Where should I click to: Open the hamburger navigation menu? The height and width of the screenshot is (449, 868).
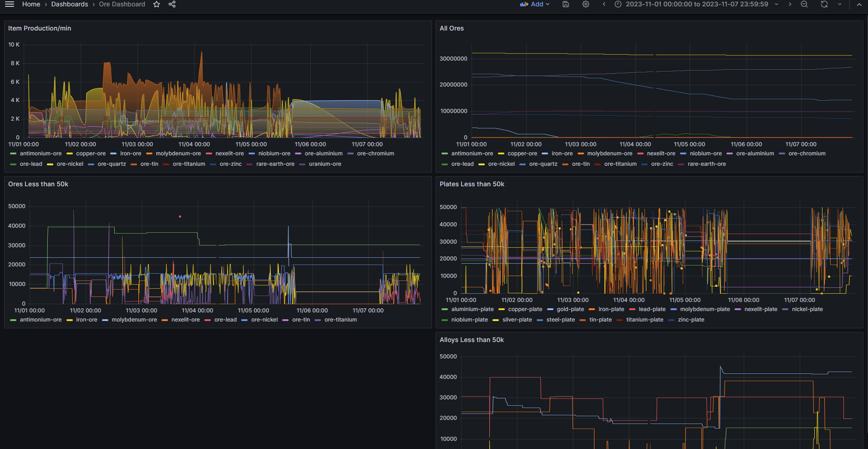point(10,4)
